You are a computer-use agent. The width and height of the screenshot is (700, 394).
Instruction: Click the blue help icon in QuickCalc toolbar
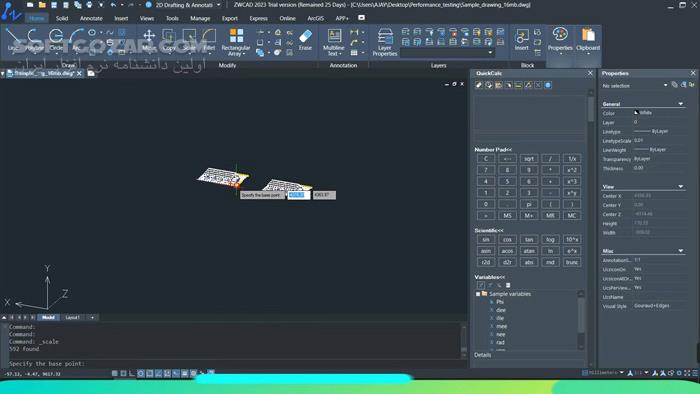click(548, 85)
